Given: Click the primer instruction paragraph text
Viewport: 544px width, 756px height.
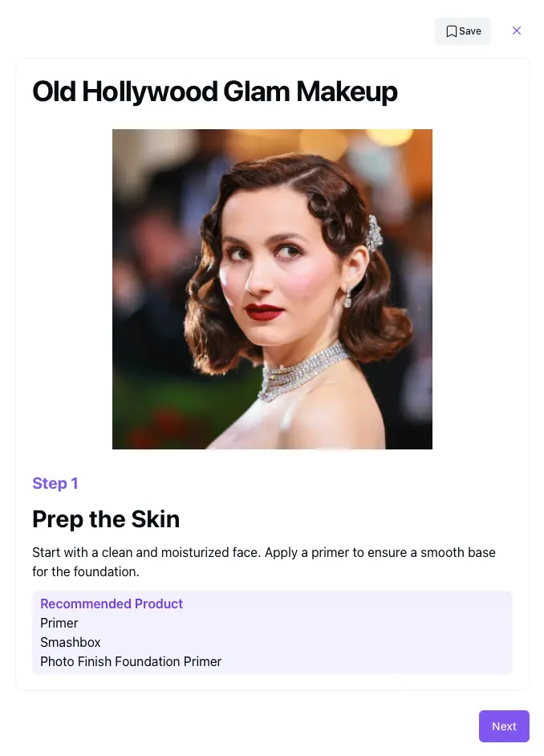Looking at the screenshot, I should click(x=264, y=562).
